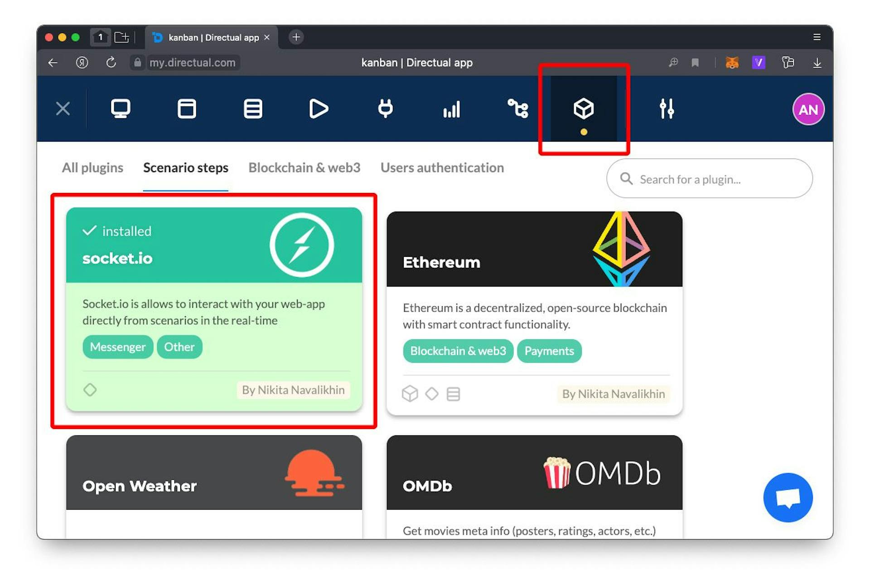Click the Messenger tag on socket.io

coord(118,347)
